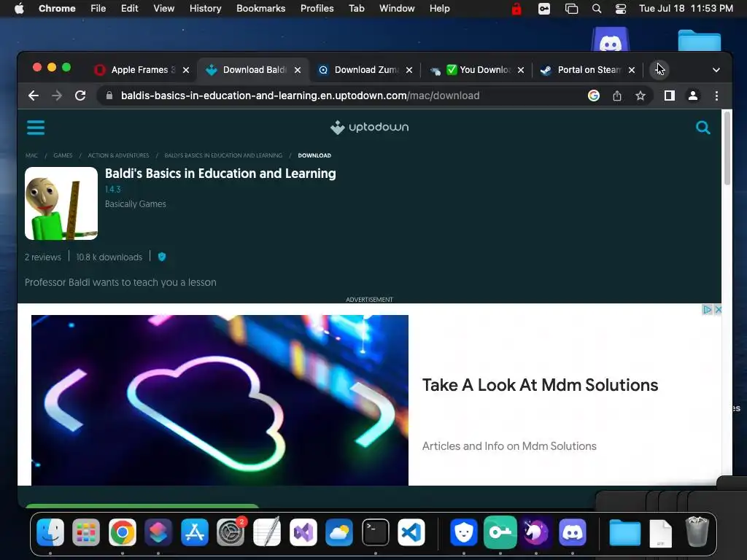Close the Download Zuma tab
747x560 pixels.
point(409,70)
